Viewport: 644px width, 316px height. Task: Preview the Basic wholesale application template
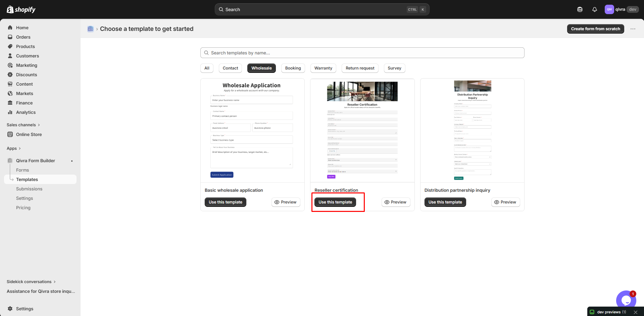[x=286, y=202]
